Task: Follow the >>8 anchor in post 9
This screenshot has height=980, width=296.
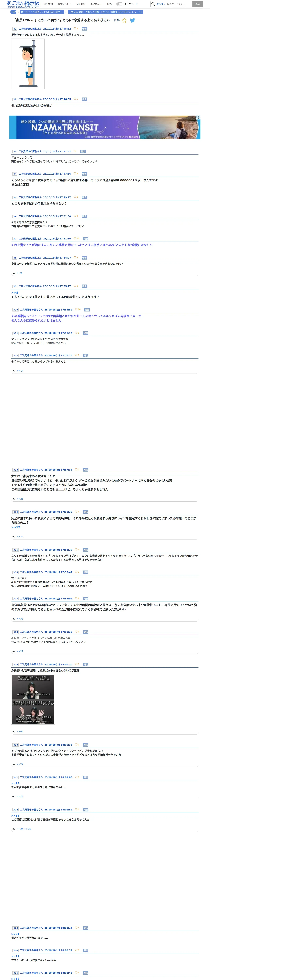Action: tap(15, 293)
